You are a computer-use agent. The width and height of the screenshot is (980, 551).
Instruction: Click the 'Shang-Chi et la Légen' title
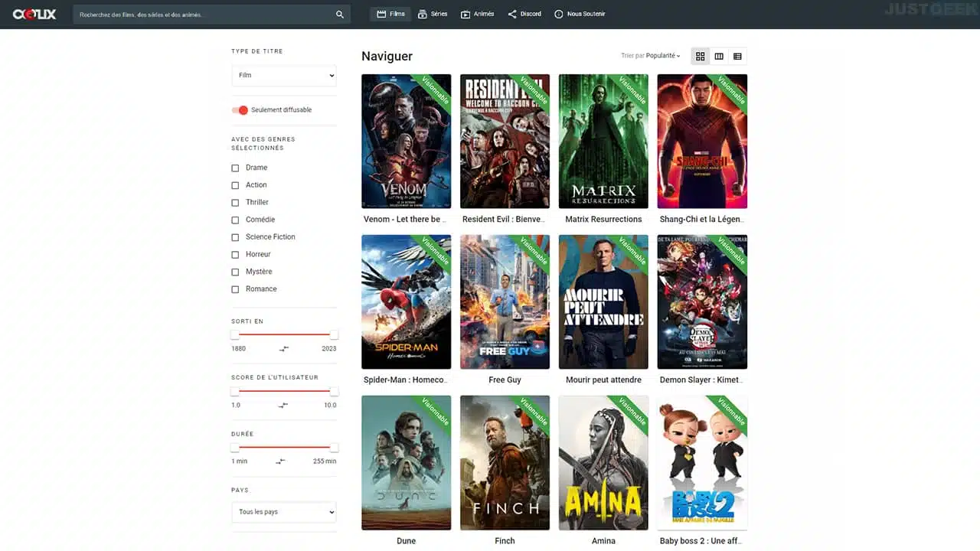702,220
